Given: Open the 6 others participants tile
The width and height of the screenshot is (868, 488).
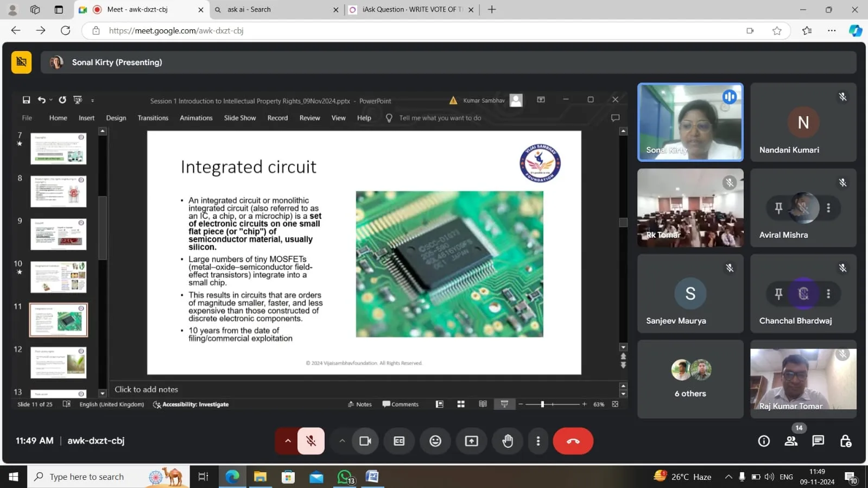Looking at the screenshot, I should (690, 379).
